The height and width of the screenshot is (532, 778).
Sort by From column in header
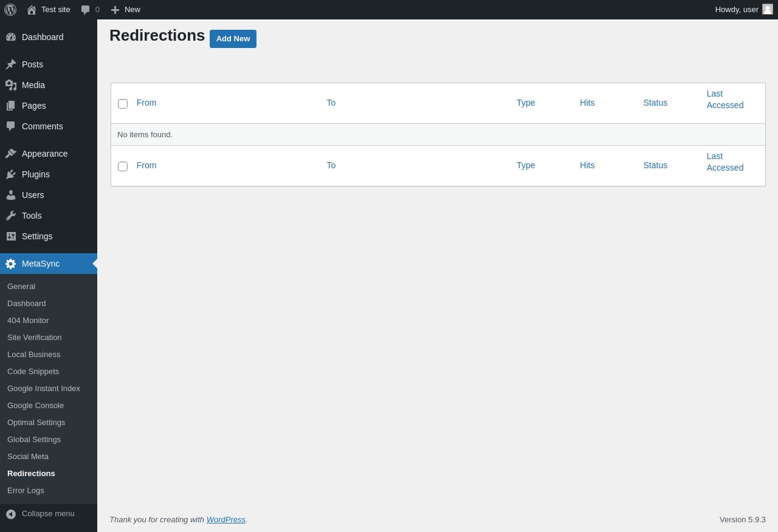click(146, 103)
